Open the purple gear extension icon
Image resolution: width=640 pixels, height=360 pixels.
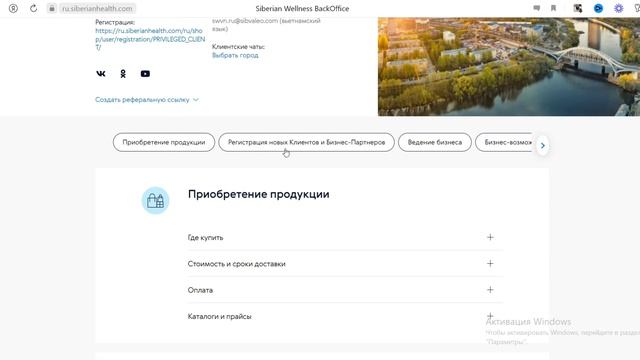pos(619,8)
